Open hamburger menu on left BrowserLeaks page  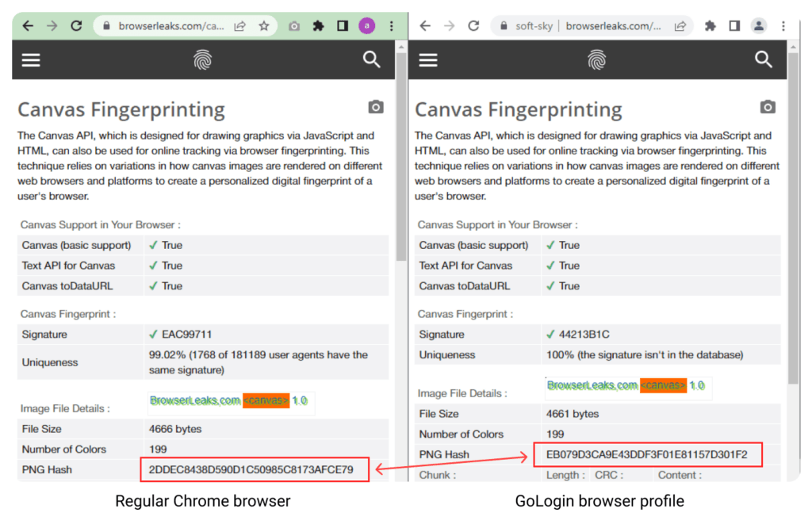[x=31, y=60]
